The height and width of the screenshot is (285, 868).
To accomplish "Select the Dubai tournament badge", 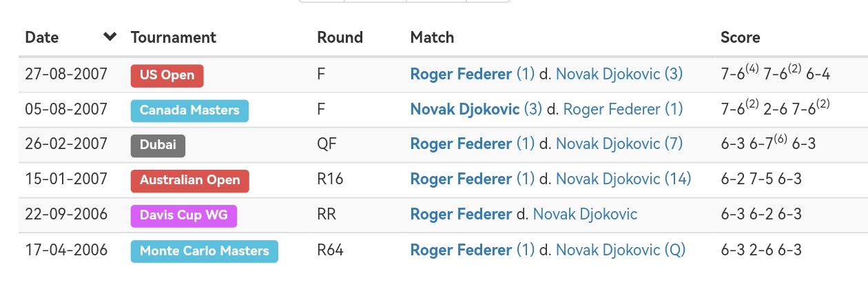I will coord(158,145).
